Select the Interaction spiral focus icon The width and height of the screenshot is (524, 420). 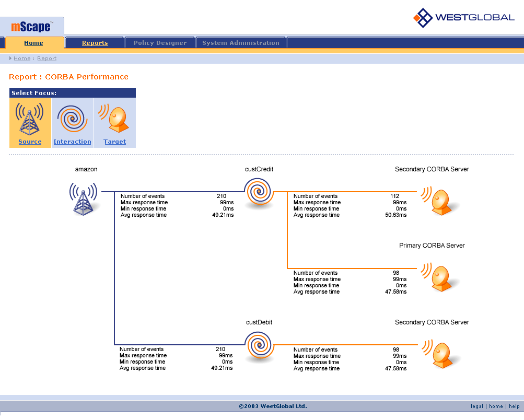tap(72, 119)
